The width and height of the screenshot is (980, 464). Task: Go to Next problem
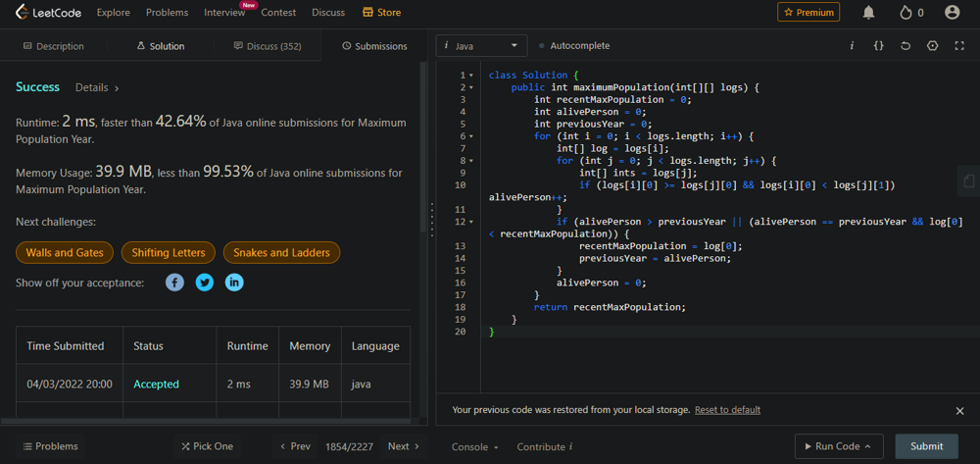[403, 446]
